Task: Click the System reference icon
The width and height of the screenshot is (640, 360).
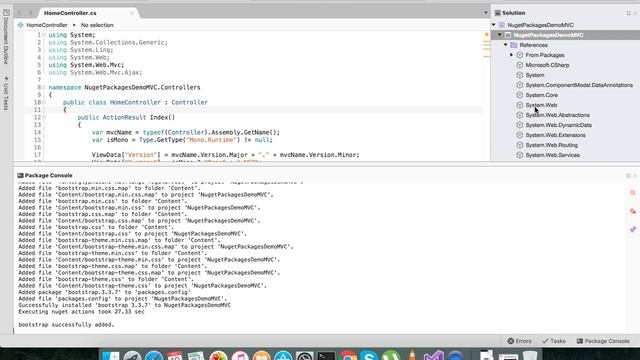Action: 520,75
